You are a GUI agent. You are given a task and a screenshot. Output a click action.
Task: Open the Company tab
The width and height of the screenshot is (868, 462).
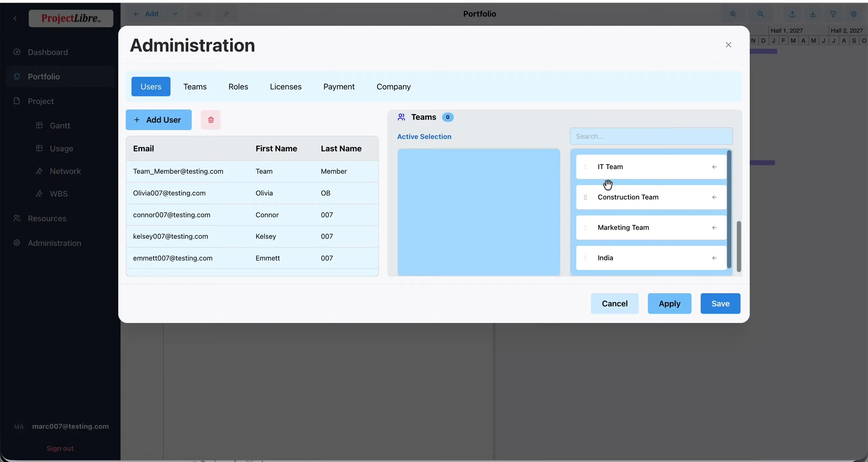[394, 87]
